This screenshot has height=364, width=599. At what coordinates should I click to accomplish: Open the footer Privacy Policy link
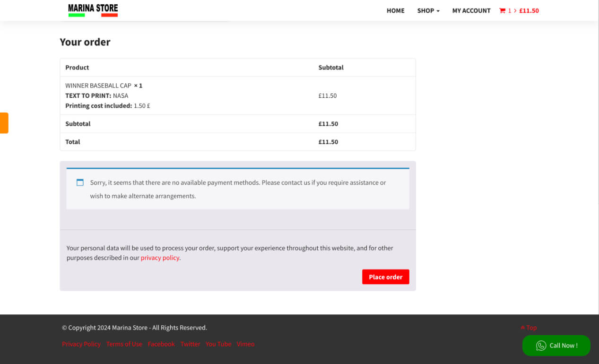81,344
